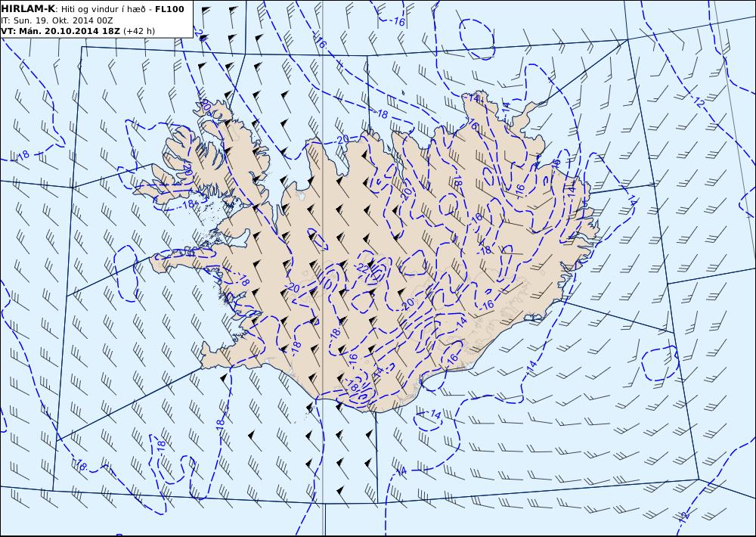The height and width of the screenshot is (537, 756).
Task: Click the 'VT: Mán. 20.10.2014 18Z' valid time line
Action: [78, 31]
